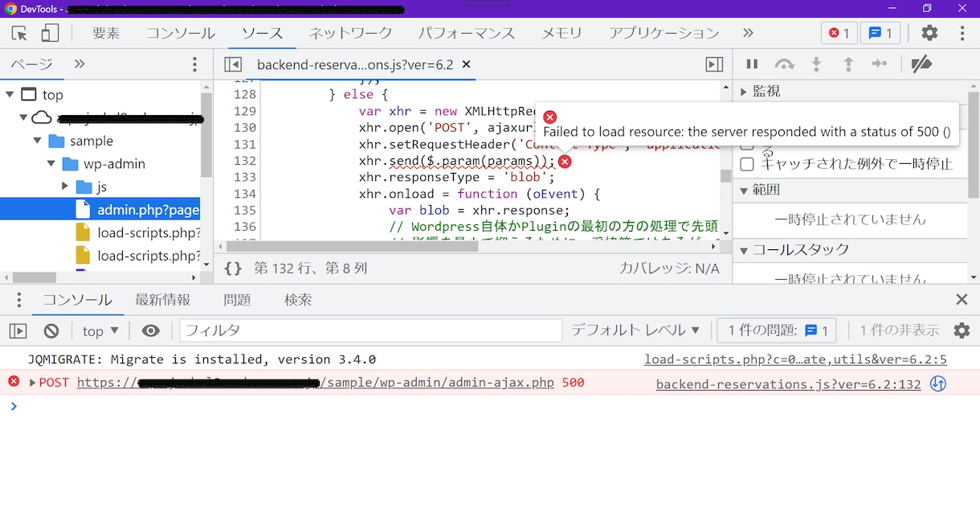Activate the inspect element picker icon
Viewport: 980px width, 521px height.
coord(20,33)
